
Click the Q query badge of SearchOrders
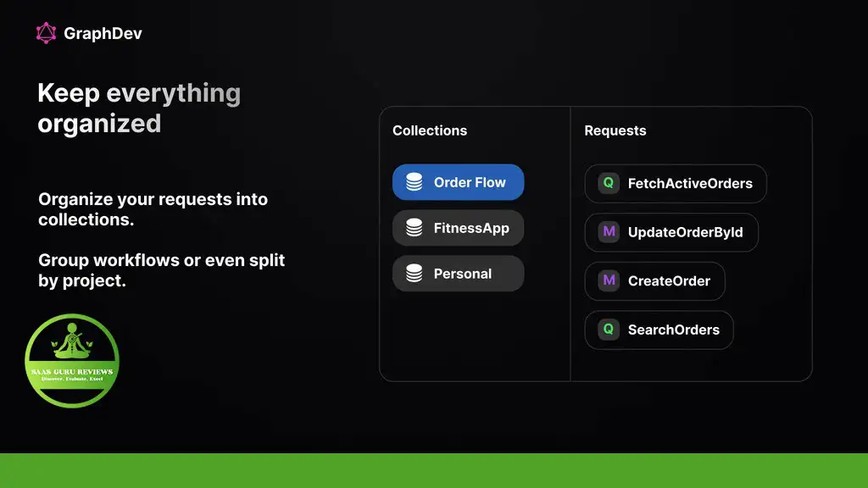click(609, 330)
